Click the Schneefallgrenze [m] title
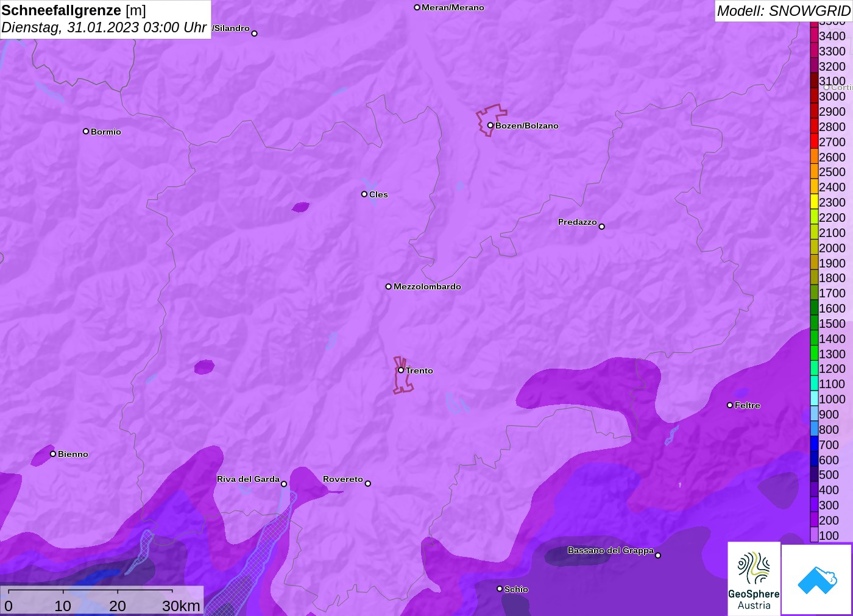 [74, 10]
